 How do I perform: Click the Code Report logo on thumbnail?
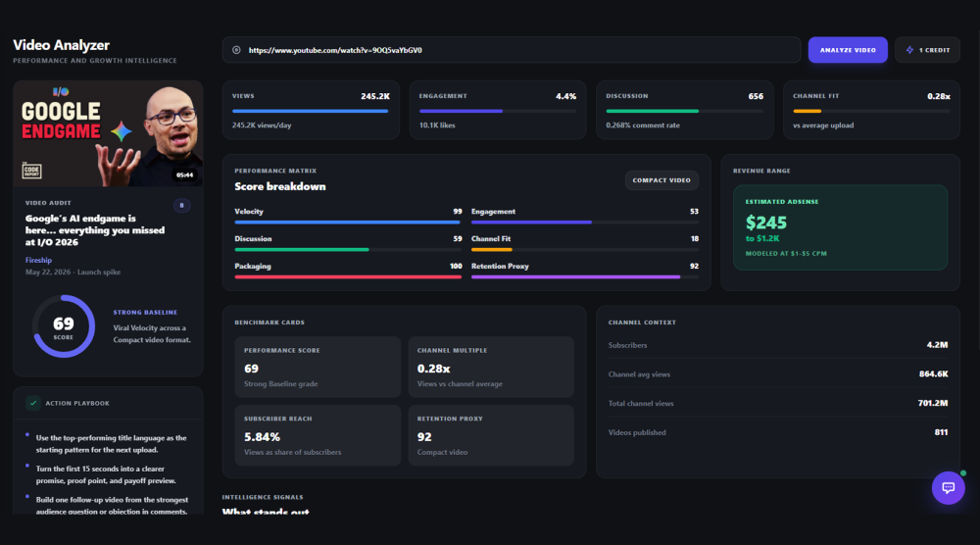[31, 171]
